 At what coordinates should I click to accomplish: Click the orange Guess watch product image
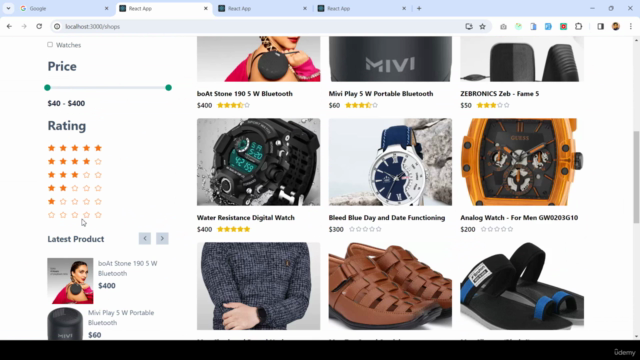[x=522, y=162]
